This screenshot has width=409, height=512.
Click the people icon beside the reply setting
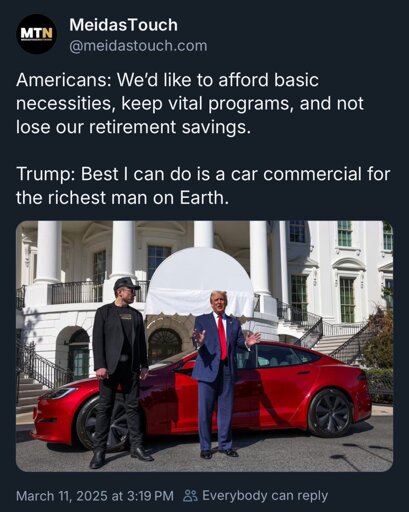[x=190, y=496]
